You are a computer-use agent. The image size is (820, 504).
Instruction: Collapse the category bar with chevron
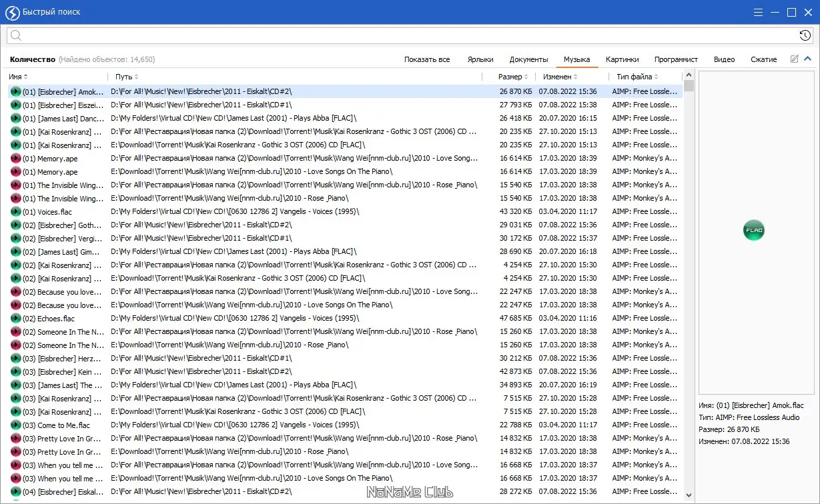pyautogui.click(x=807, y=59)
